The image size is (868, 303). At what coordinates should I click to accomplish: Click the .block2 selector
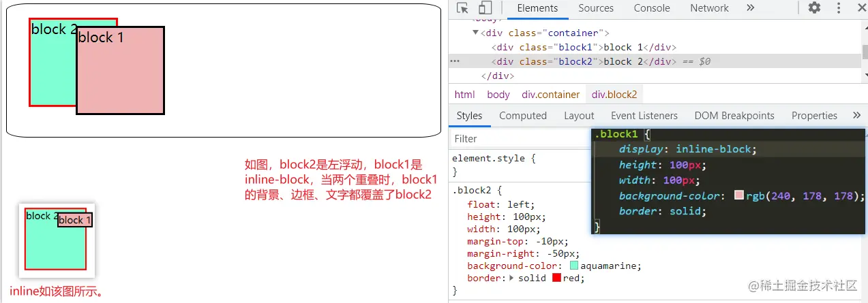pos(472,190)
